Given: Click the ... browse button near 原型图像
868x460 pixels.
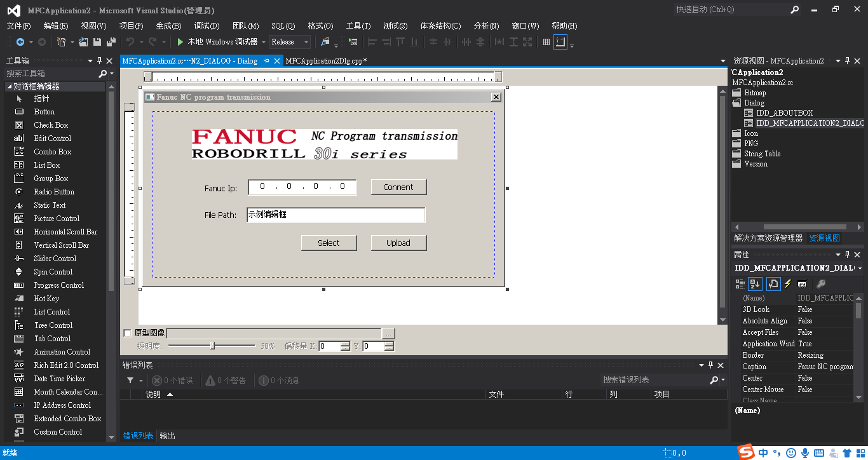Looking at the screenshot, I should 388,333.
